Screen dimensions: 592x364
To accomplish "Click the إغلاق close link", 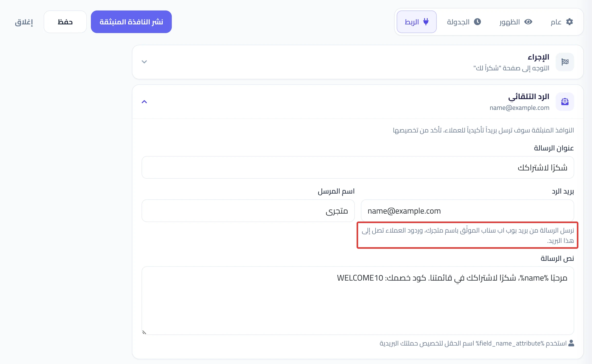I will pos(24,22).
